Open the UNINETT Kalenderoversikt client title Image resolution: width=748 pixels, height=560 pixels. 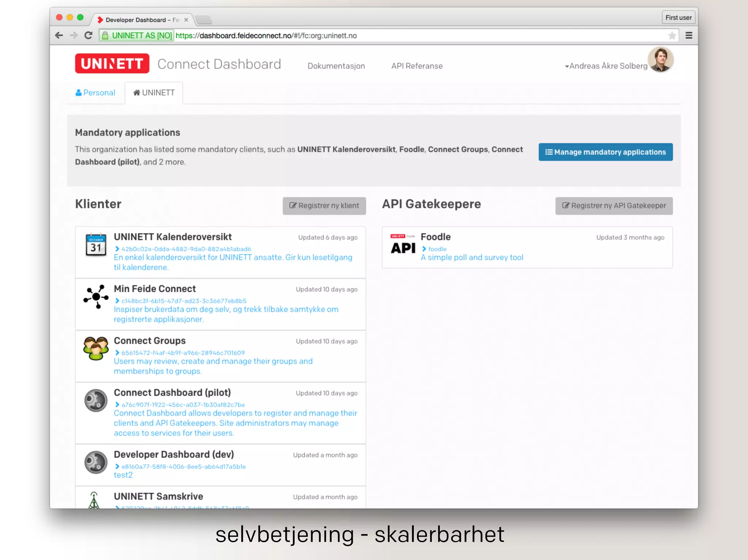point(173,237)
